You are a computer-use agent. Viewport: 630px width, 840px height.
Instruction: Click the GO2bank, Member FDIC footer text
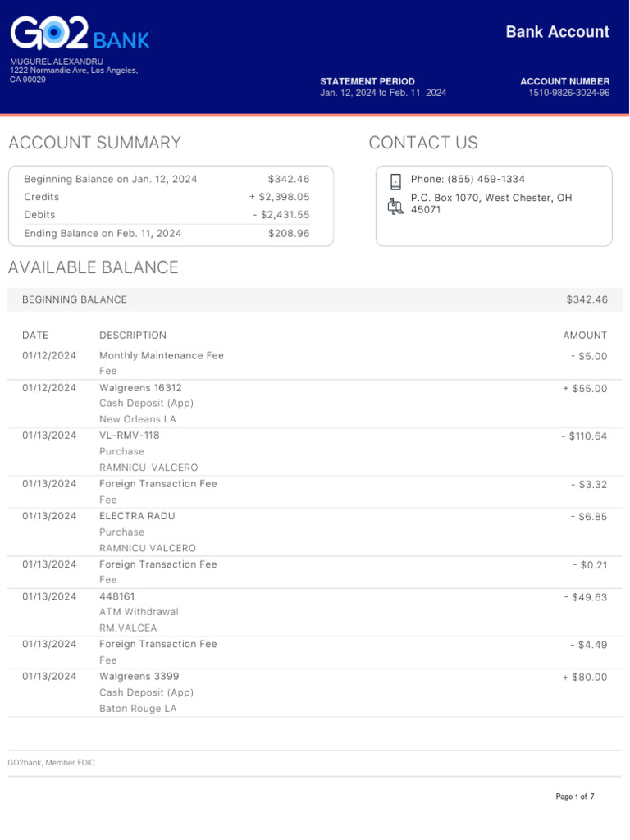tap(51, 763)
